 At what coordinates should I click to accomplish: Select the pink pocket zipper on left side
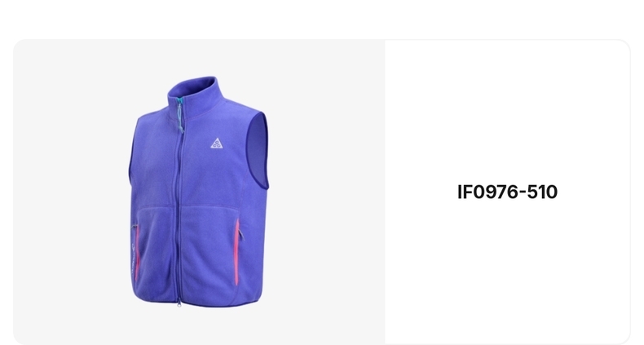[x=137, y=252]
